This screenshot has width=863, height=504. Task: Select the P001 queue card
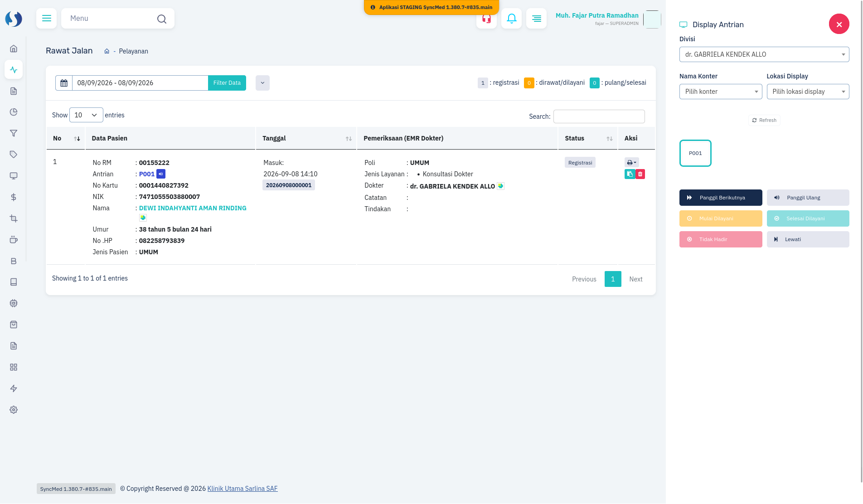pos(695,153)
